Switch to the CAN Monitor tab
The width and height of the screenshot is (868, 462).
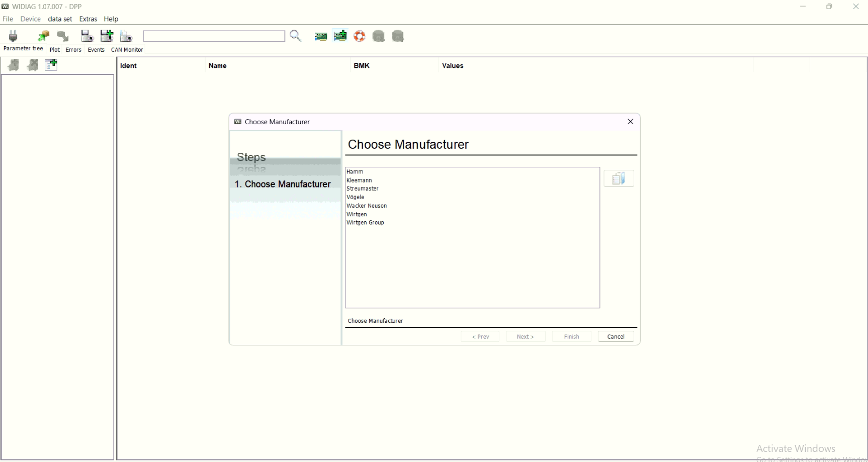click(x=127, y=50)
